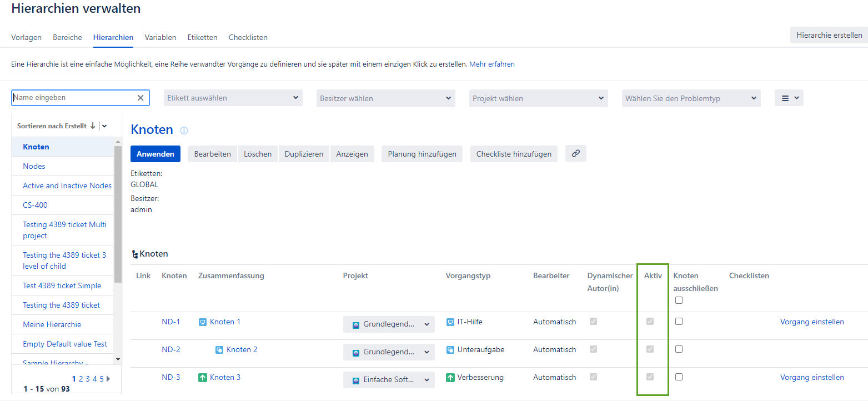Open the Checklisten tab
Screen dimensions: 868x401
tap(248, 37)
